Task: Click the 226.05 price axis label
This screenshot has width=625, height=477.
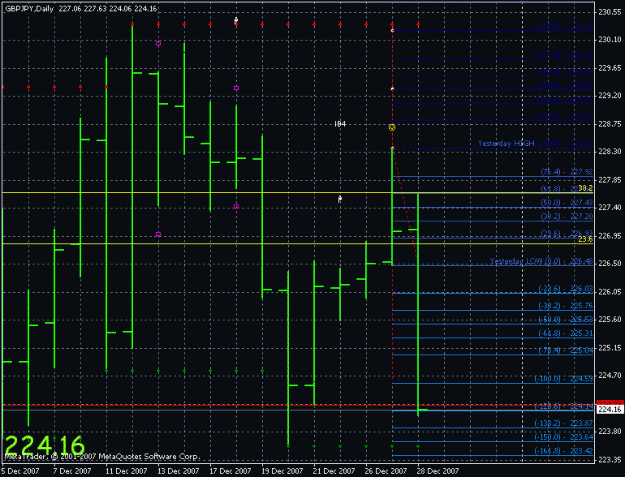Action: click(610, 292)
